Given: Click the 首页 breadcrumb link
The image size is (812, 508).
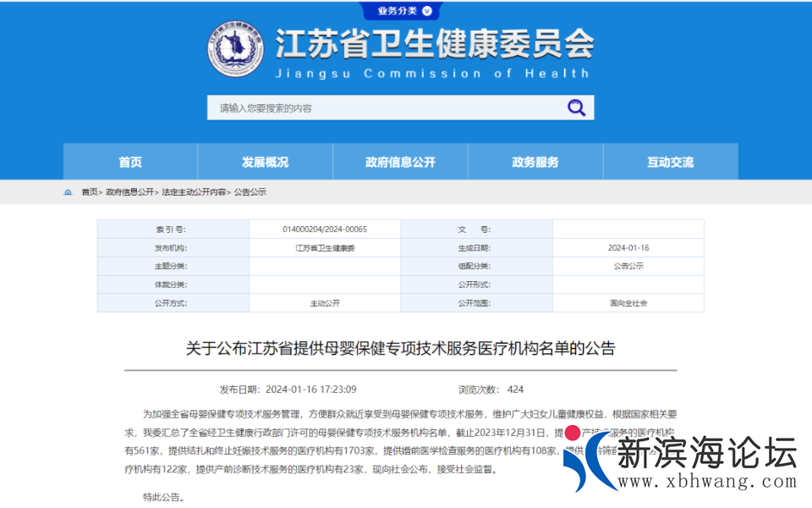Looking at the screenshot, I should [x=89, y=192].
